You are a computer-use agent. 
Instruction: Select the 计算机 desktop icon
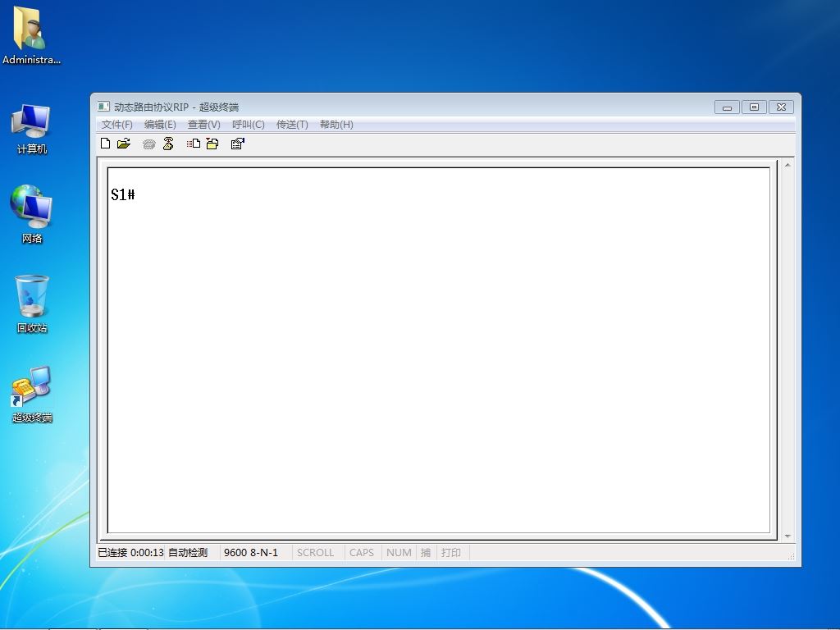click(x=31, y=129)
